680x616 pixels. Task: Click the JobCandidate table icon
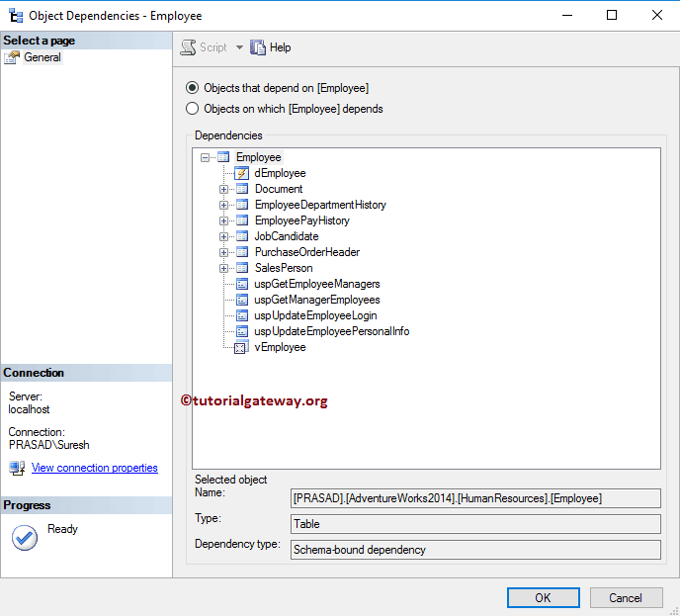[x=242, y=236]
